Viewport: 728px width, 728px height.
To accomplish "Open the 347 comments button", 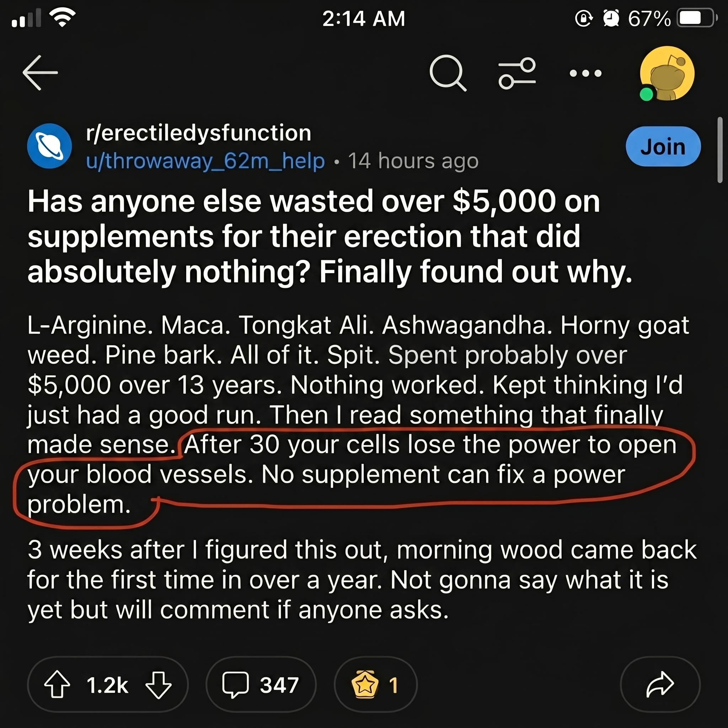I will [x=261, y=684].
